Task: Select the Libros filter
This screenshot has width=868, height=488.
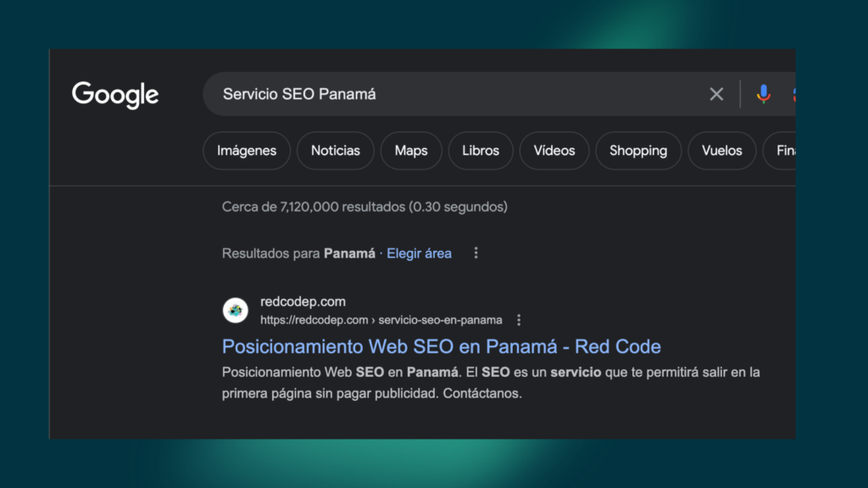Action: 480,150
